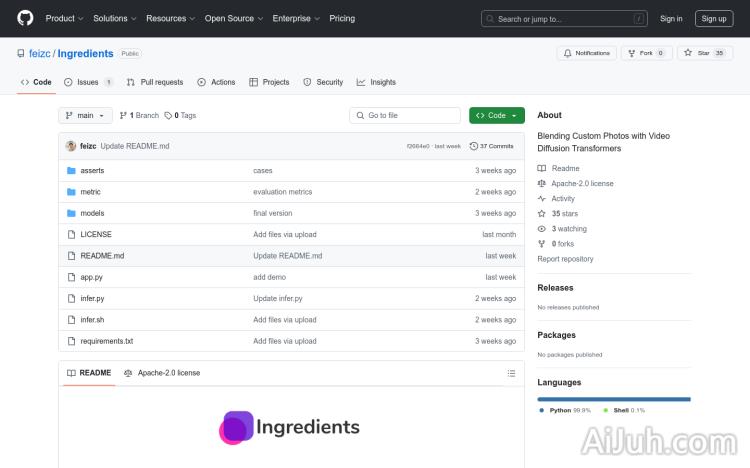Click the Notifications bell button

(586, 53)
